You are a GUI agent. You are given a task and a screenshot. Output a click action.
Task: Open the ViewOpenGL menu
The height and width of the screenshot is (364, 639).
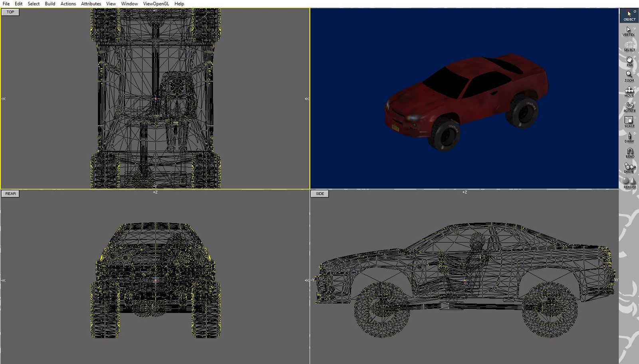[x=156, y=4]
